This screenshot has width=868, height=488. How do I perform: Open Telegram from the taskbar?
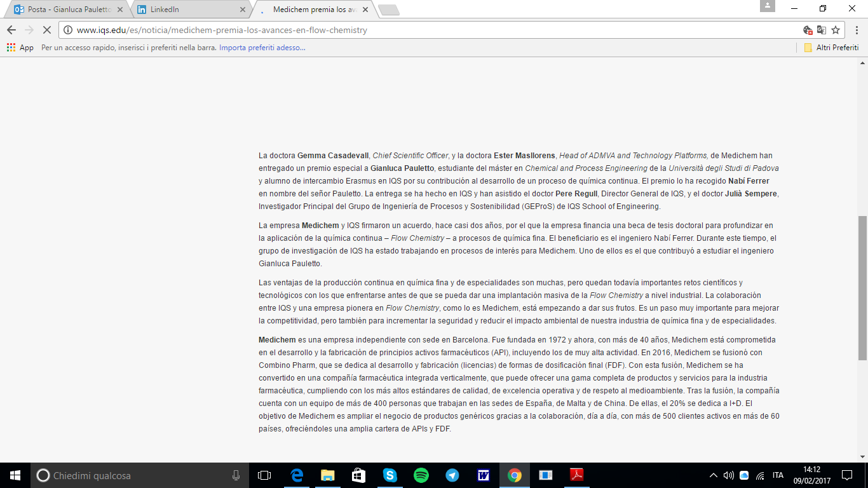pos(452,475)
